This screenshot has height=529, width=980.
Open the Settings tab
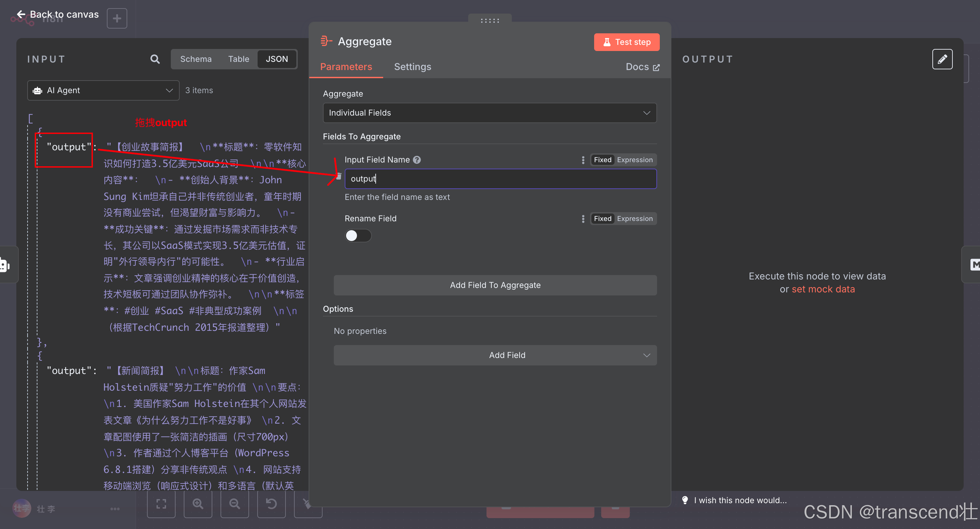click(x=412, y=67)
